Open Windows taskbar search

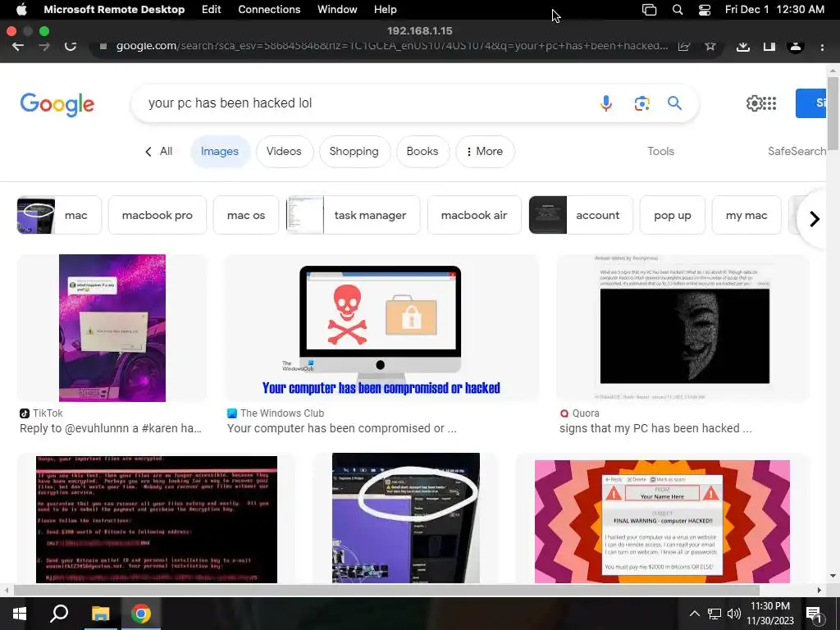(x=59, y=614)
